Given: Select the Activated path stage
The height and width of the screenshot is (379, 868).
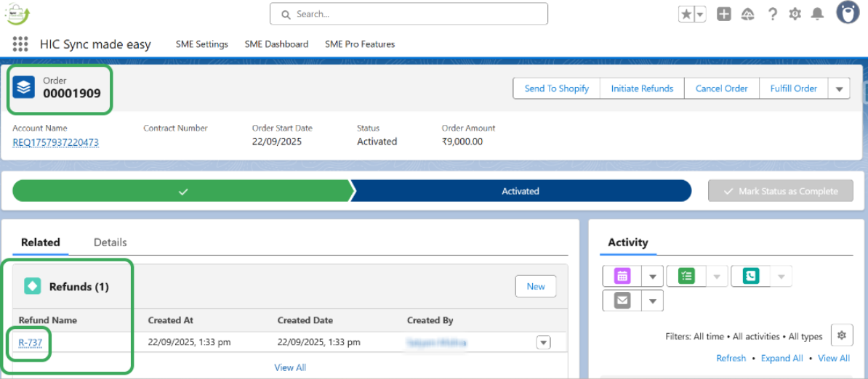Looking at the screenshot, I should point(521,191).
